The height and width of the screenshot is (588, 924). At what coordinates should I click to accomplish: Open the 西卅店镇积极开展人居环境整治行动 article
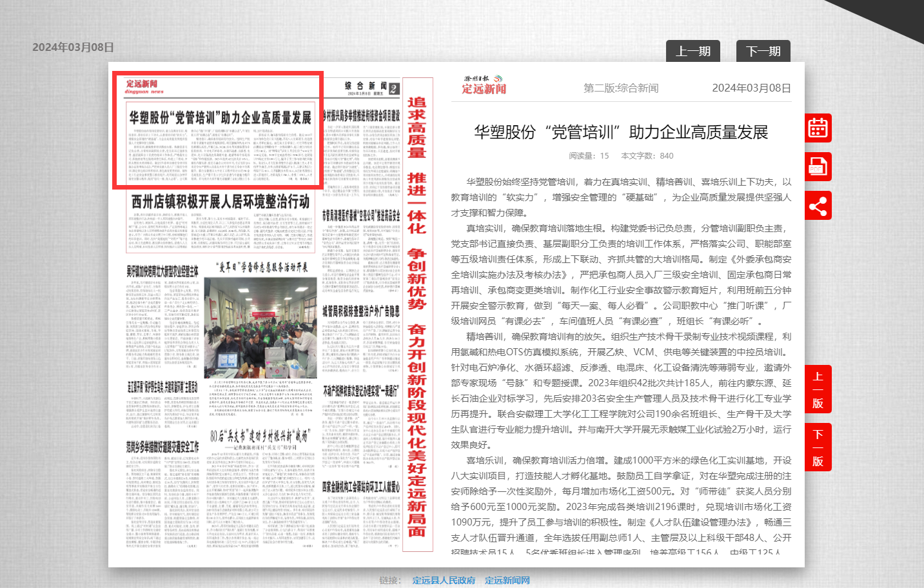tap(220, 202)
